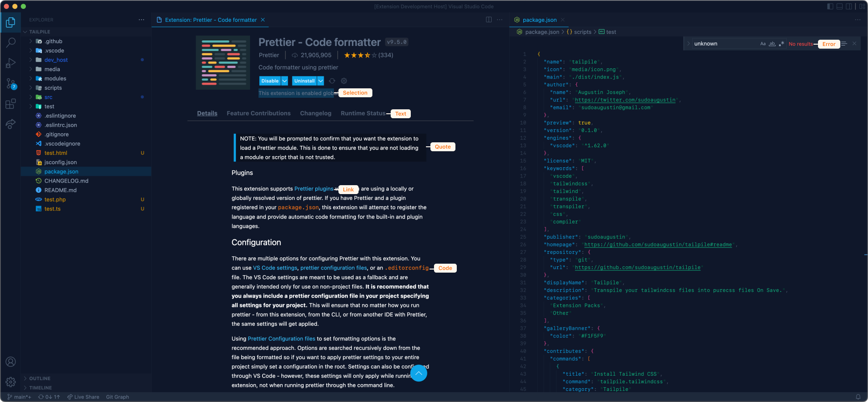868x402 pixels.
Task: Open README.md in the explorer
Action: coord(86,190)
